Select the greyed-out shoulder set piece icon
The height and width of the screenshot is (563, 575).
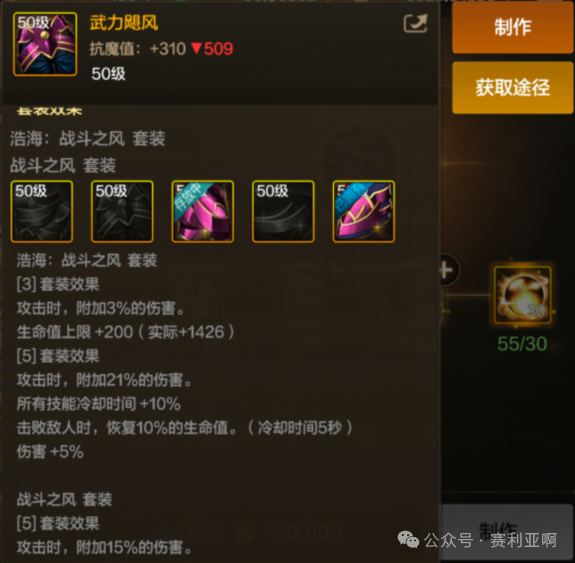pos(122,211)
